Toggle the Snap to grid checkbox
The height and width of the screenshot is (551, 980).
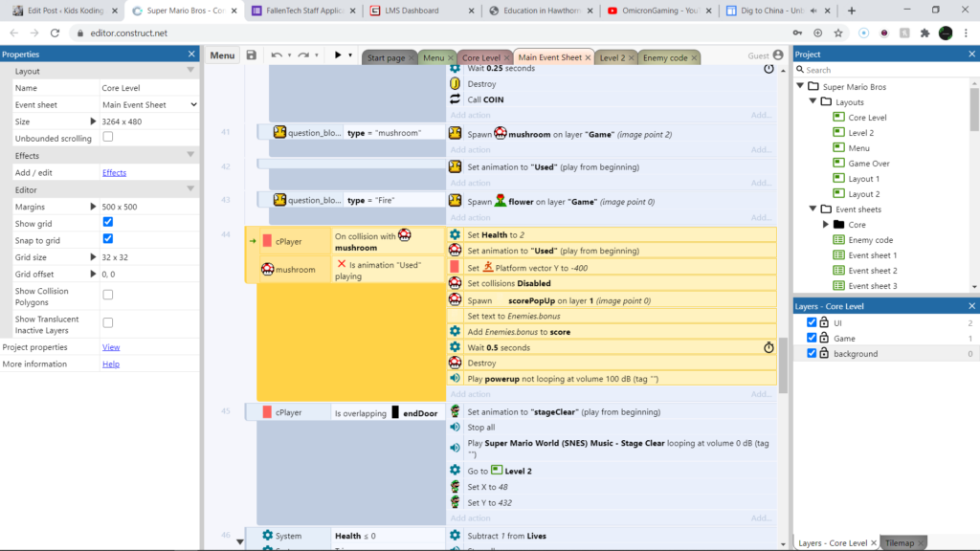pyautogui.click(x=108, y=238)
